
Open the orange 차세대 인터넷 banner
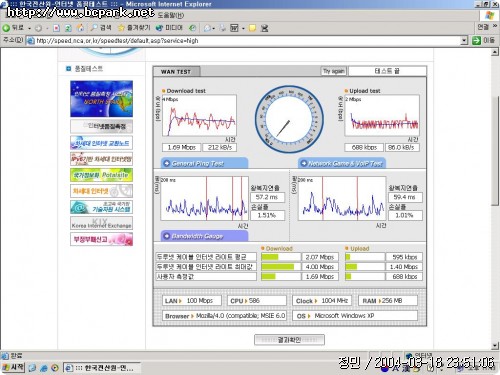(x=101, y=191)
